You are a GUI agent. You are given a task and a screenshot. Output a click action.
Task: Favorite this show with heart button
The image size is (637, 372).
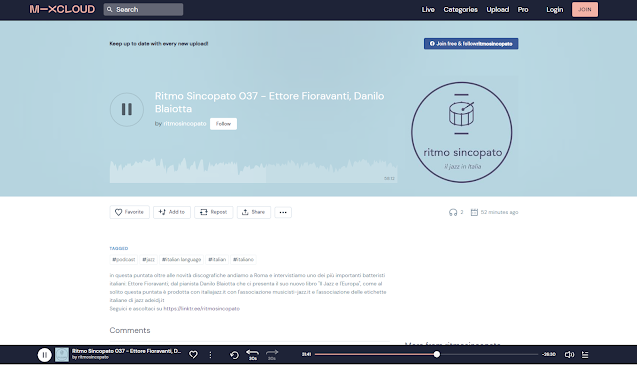click(x=129, y=212)
